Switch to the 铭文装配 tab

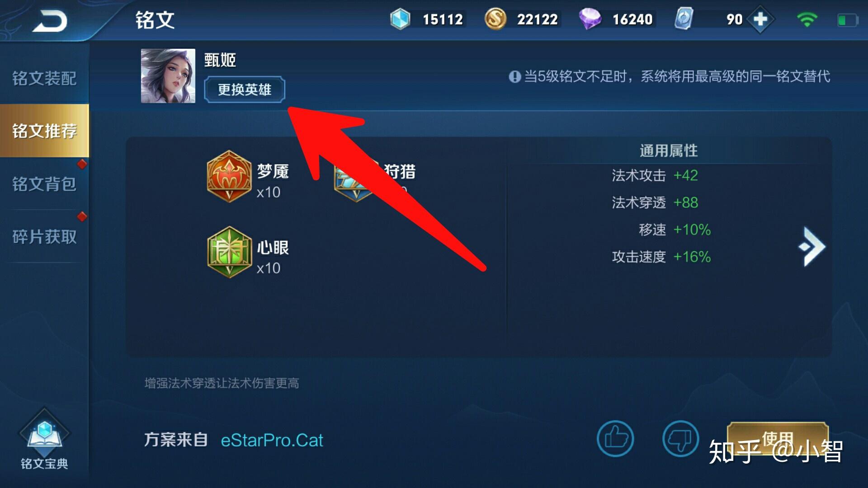[44, 78]
